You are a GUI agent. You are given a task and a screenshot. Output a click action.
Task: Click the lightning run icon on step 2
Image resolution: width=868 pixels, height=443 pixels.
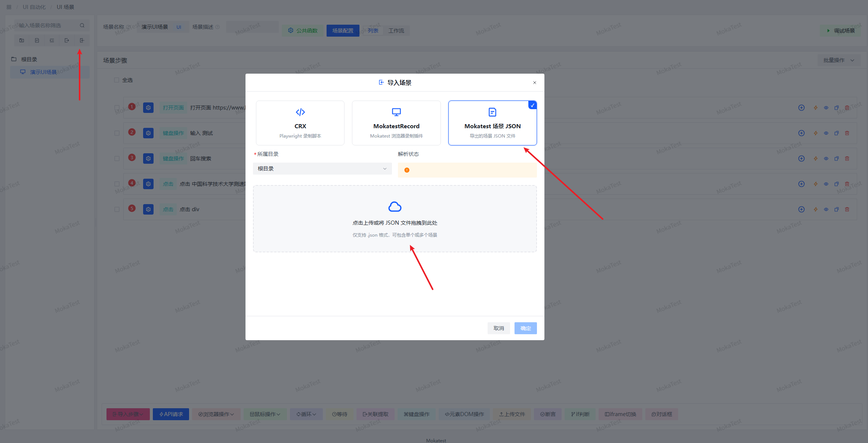point(816,133)
